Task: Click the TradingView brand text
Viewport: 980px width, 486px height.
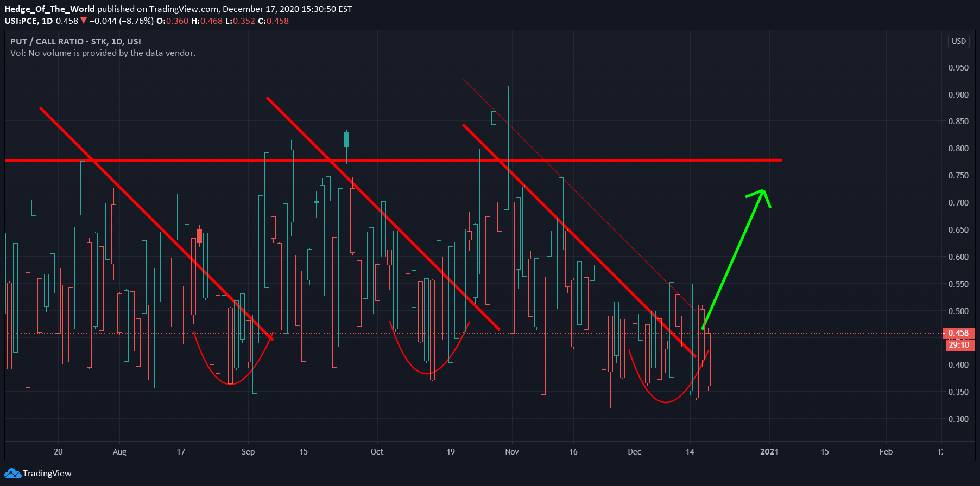Action: pyautogui.click(x=47, y=474)
